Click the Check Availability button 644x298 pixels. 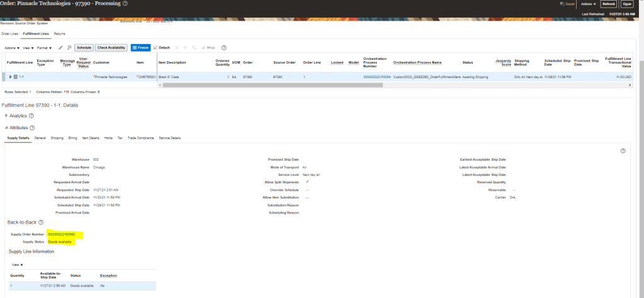[x=111, y=48]
